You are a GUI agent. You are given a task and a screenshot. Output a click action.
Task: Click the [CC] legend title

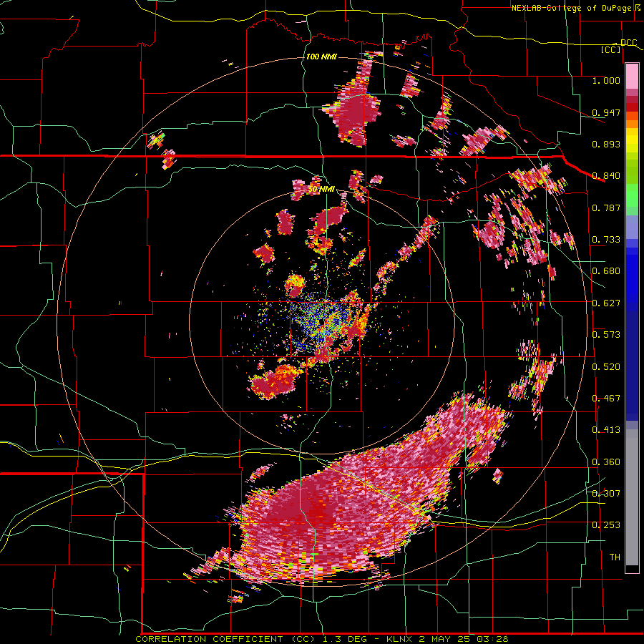tap(610, 49)
